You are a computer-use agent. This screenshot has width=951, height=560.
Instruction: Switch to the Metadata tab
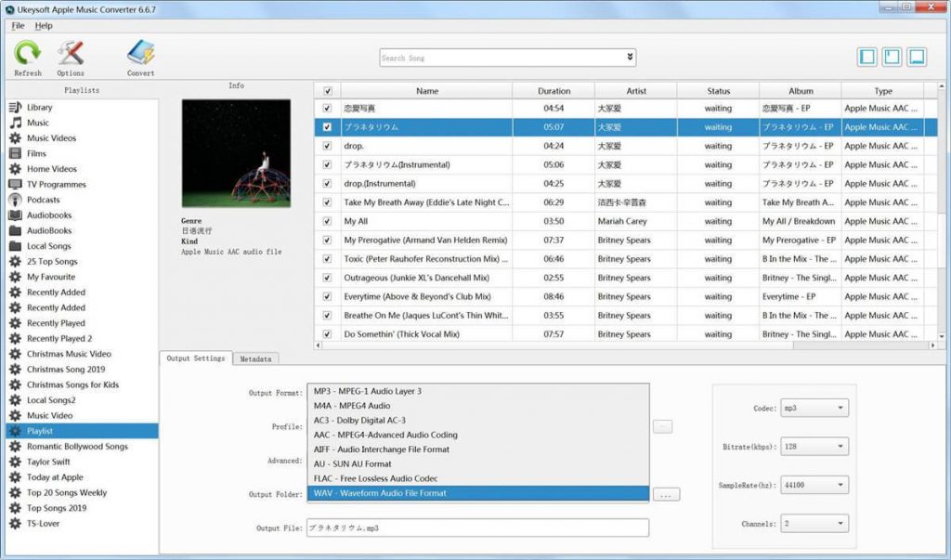256,358
